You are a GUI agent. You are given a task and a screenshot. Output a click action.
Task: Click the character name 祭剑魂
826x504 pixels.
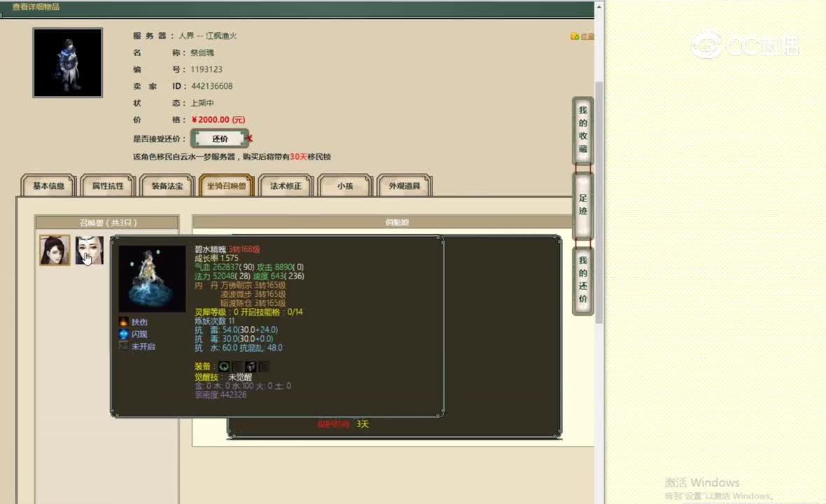pos(202,52)
